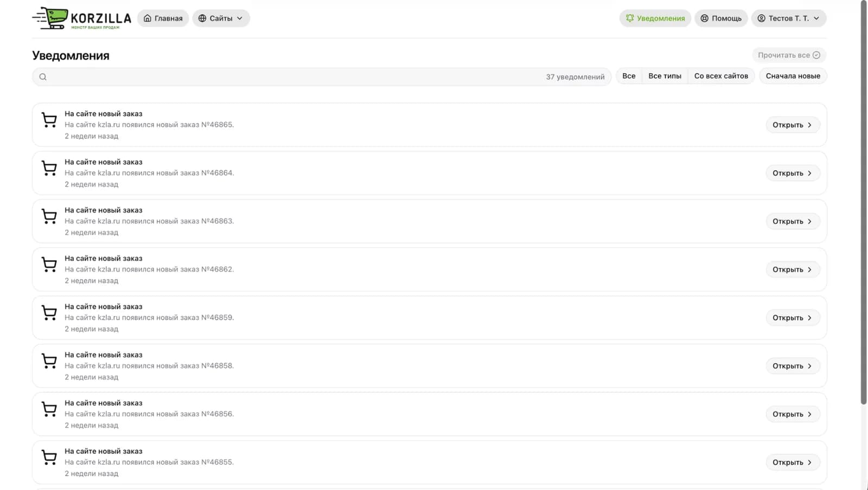
Task: Click cart icon for order №46862
Action: [49, 265]
